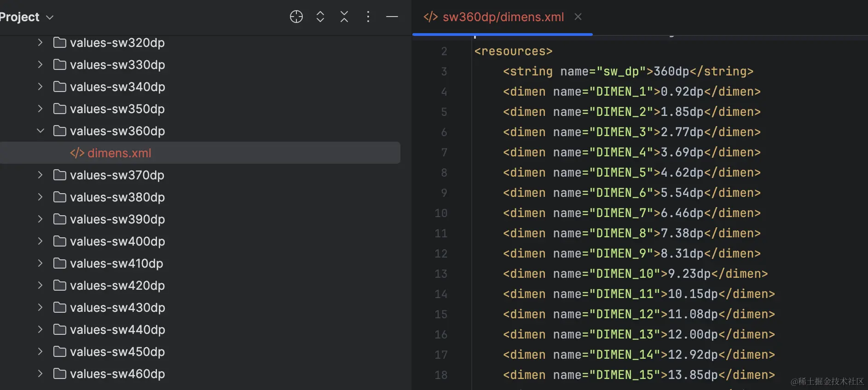Click the DIMEN_1 value 0.92dp
868x390 pixels.
(682, 92)
